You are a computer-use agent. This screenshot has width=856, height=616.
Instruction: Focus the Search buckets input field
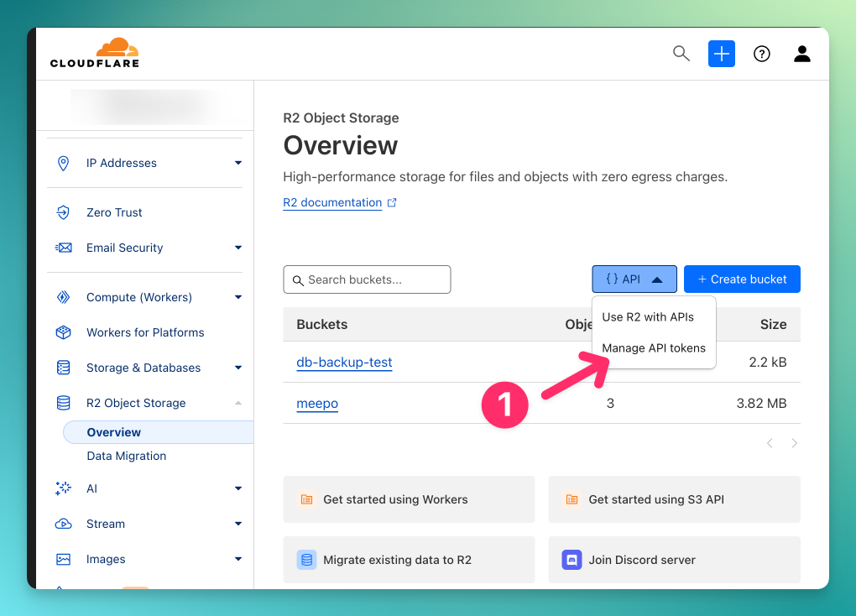367,279
